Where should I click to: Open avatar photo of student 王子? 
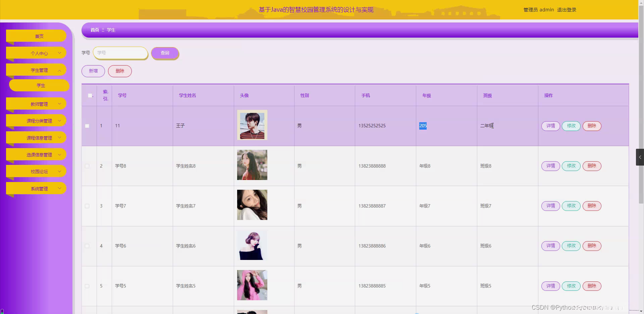tap(252, 125)
